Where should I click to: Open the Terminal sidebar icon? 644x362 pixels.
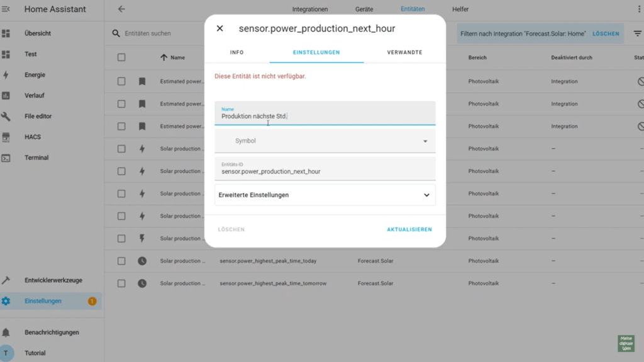coord(6,158)
